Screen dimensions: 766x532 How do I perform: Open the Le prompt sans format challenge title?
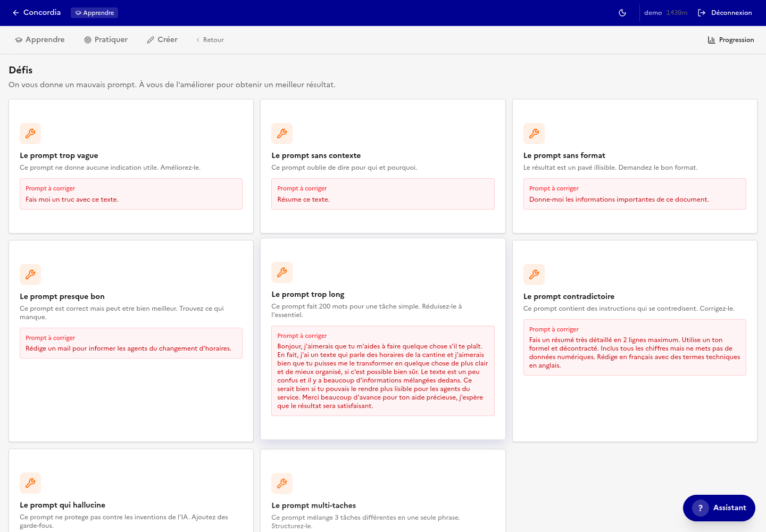coord(564,155)
